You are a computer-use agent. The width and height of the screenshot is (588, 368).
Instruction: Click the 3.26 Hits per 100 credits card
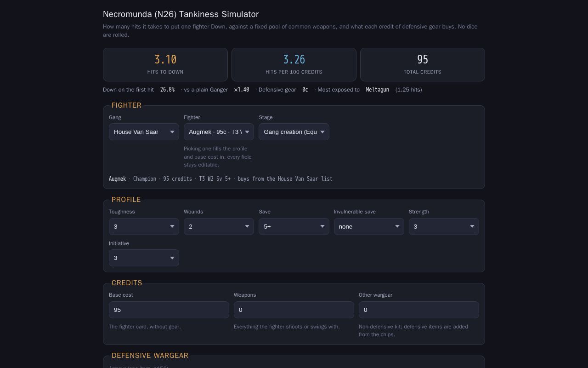[x=294, y=64]
